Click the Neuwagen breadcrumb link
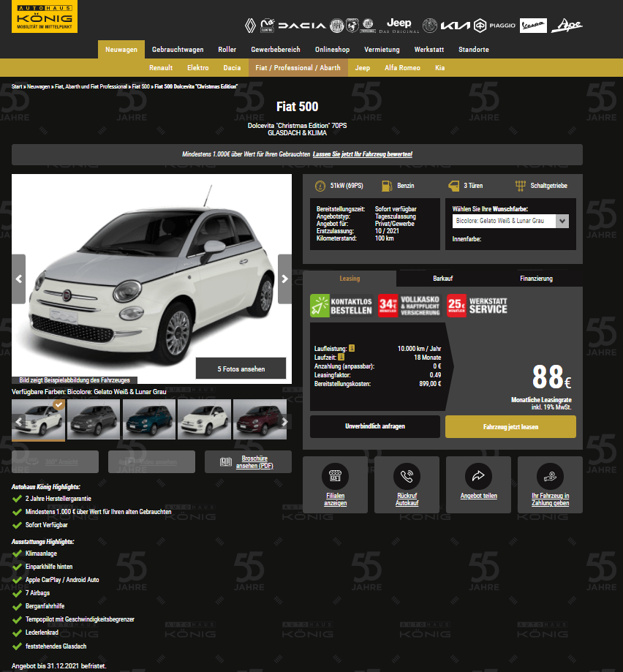This screenshot has width=623, height=672. tap(39, 86)
